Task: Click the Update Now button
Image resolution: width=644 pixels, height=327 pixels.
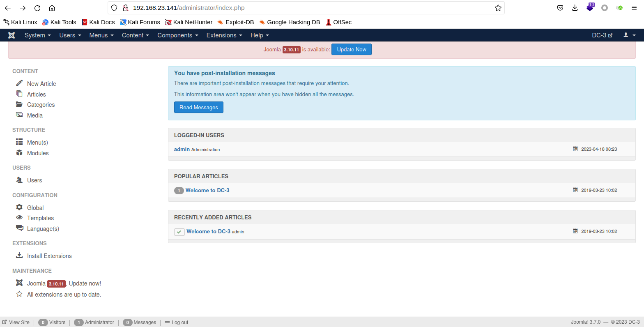Action: (352, 49)
